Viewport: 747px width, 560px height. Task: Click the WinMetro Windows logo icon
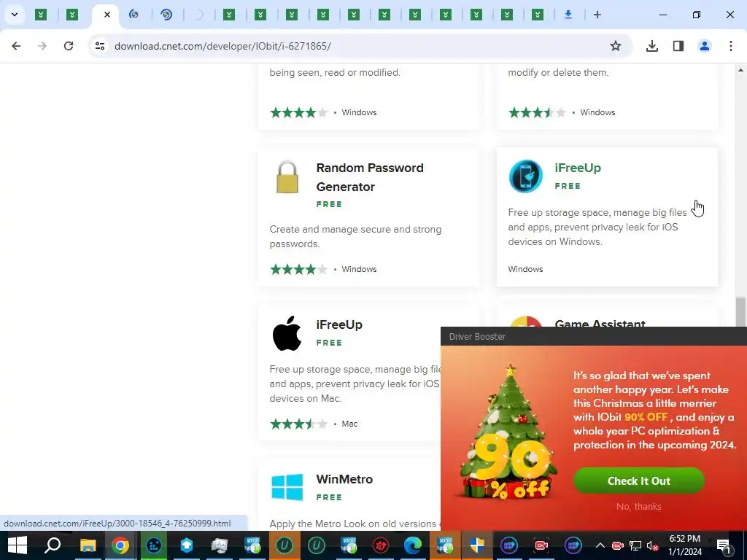pyautogui.click(x=287, y=486)
